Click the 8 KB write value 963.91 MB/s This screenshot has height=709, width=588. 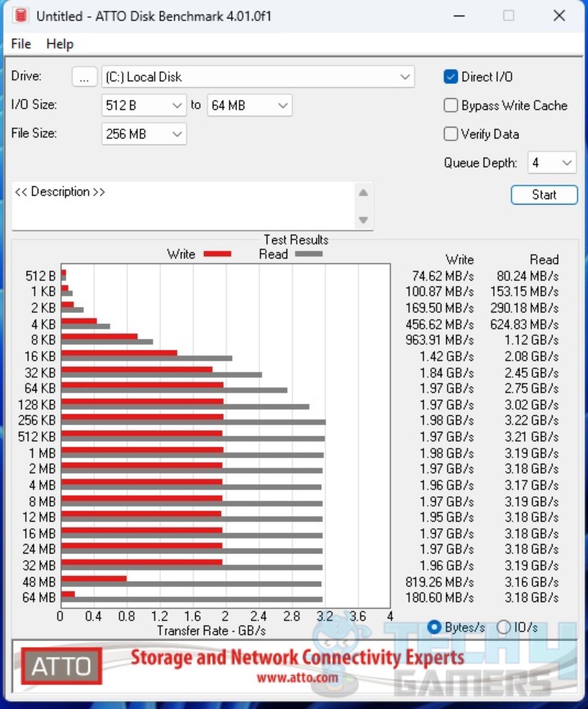click(x=440, y=340)
